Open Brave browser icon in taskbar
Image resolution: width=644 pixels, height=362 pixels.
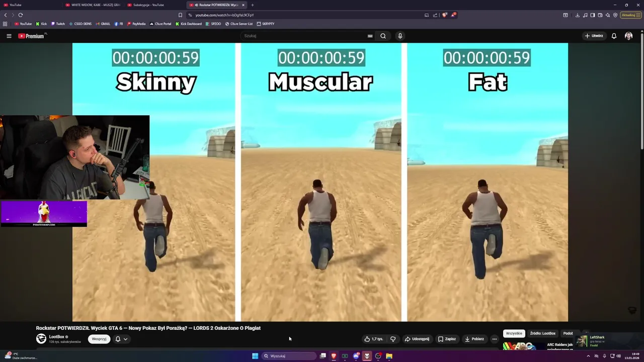coord(334,356)
